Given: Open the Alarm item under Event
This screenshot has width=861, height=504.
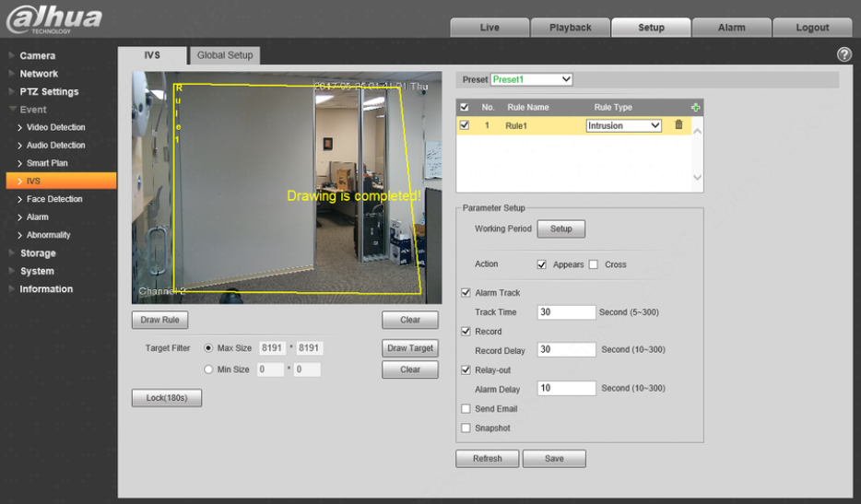Looking at the screenshot, I should tap(37, 217).
